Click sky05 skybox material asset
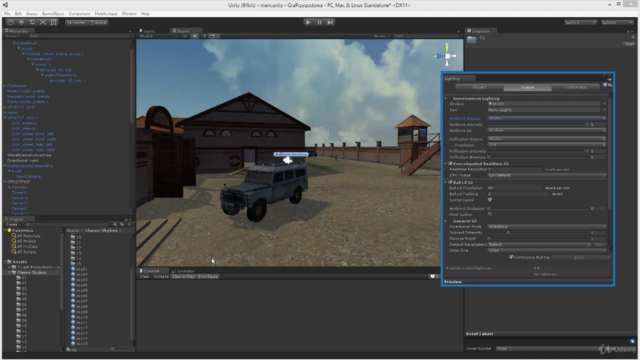The image size is (640, 360). [x=80, y=290]
